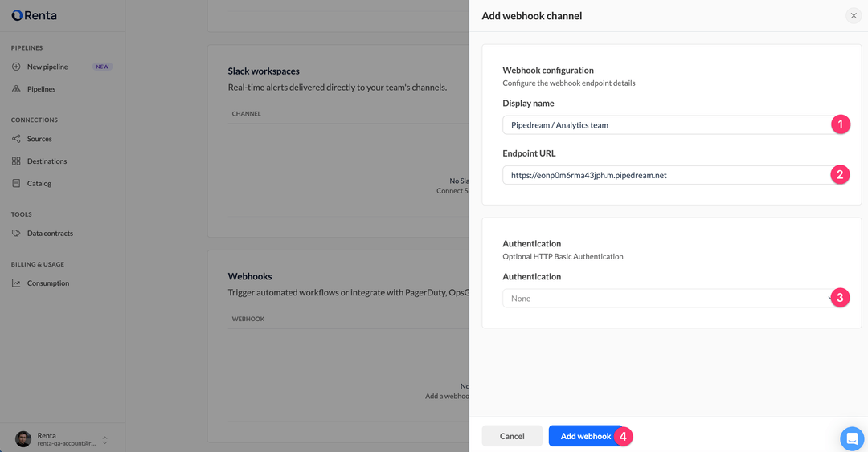868x452 pixels.
Task: Cancel the webhook channel dialog
Action: [512, 436]
